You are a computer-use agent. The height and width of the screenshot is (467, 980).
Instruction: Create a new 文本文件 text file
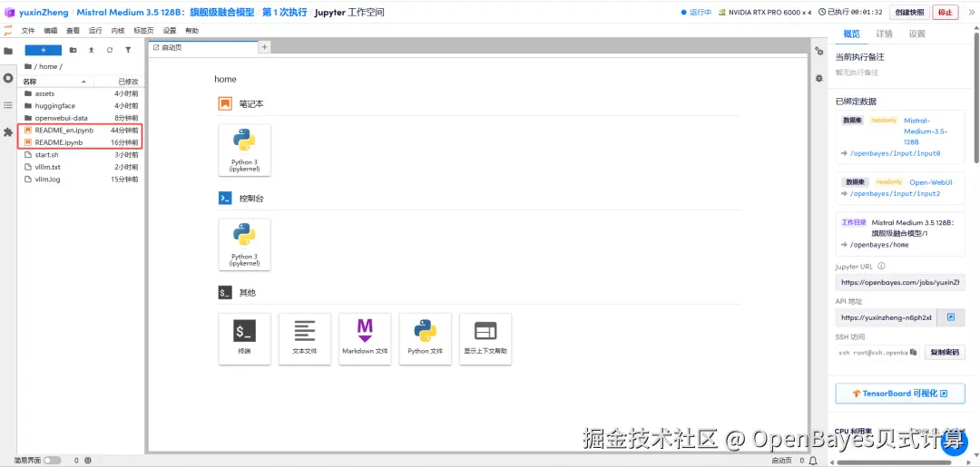click(x=305, y=338)
